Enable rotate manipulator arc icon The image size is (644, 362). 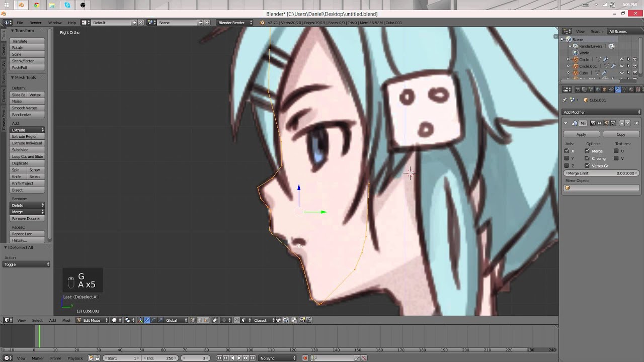154,320
